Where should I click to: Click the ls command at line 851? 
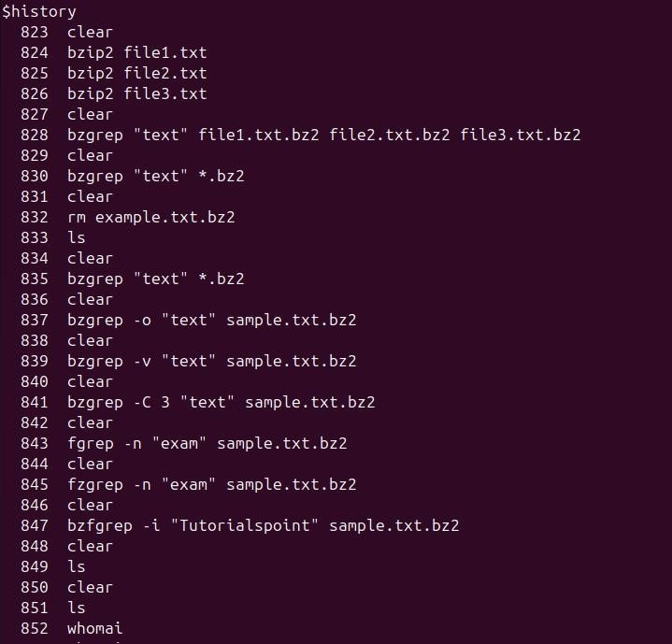76,608
